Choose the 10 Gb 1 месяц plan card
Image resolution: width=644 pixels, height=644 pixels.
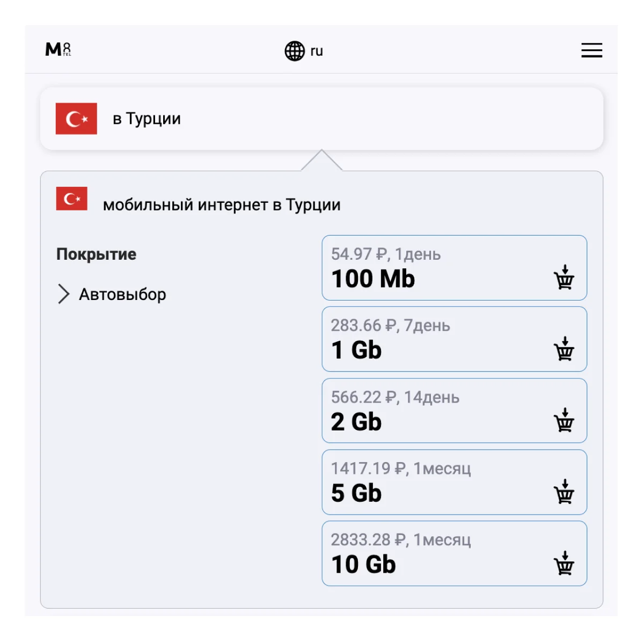click(x=429, y=553)
